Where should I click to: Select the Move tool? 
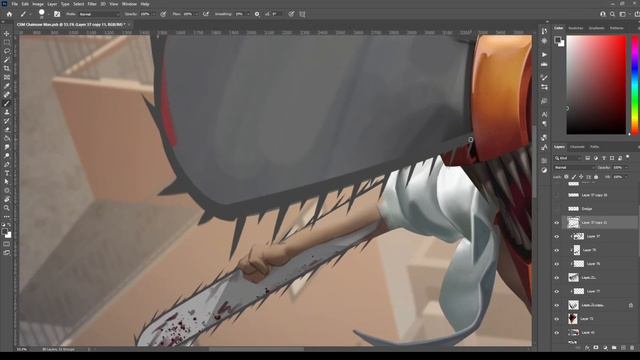(x=7, y=33)
